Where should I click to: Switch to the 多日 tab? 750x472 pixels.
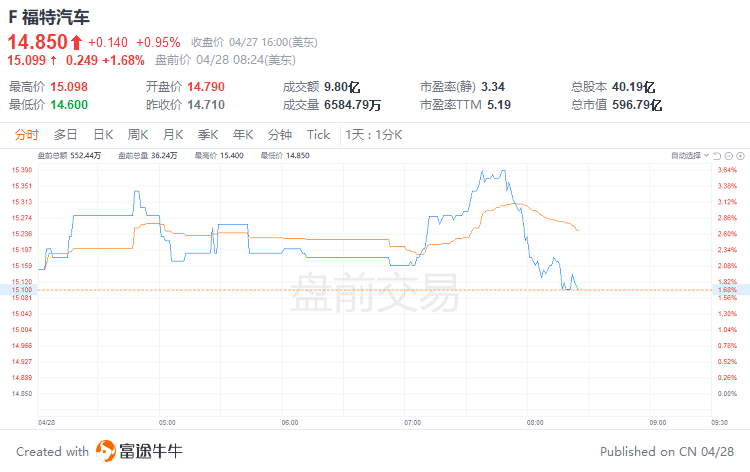[66, 135]
